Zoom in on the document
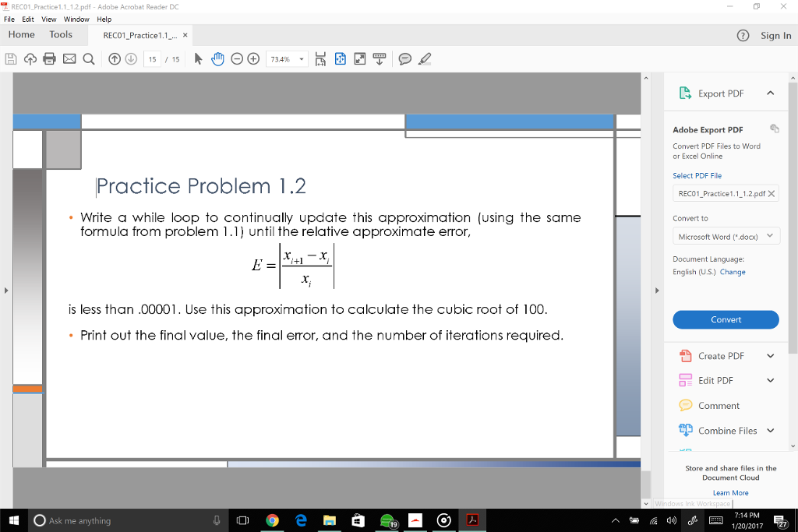Screen dimensions: 798x532 (253, 58)
